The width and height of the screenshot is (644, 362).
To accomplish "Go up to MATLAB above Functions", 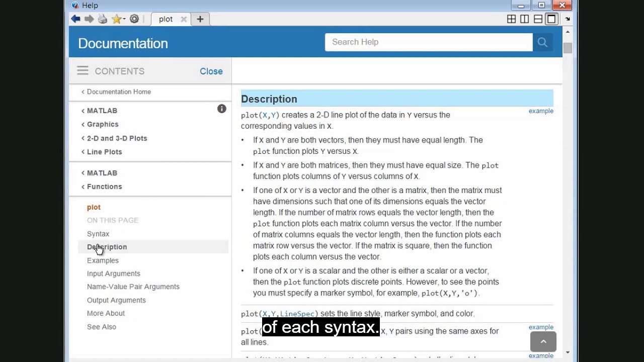I will coord(102,173).
